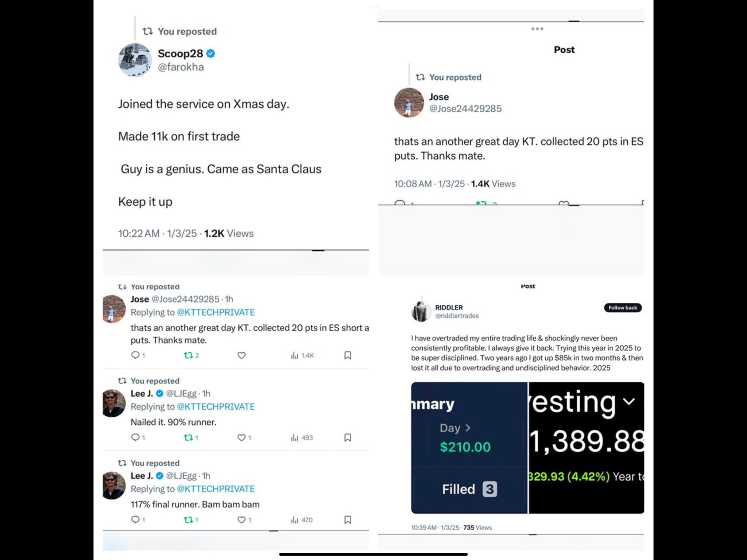Open the @KTTECHPRIVATE link in Jose's reply
The image size is (747, 560).
(x=216, y=312)
